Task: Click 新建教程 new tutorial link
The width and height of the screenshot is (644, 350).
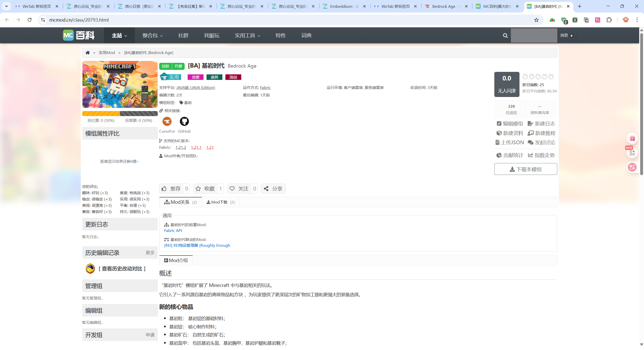Action: point(542,133)
